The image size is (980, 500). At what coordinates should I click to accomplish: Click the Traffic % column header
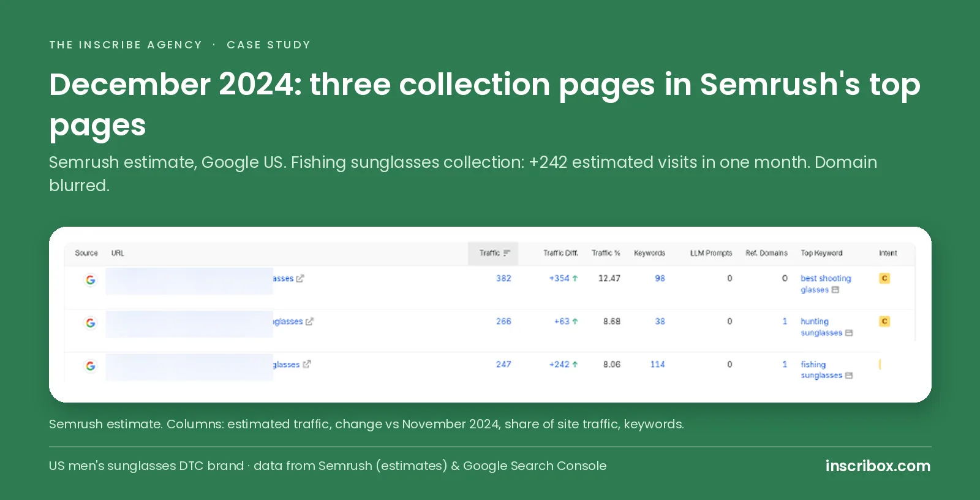(x=606, y=253)
